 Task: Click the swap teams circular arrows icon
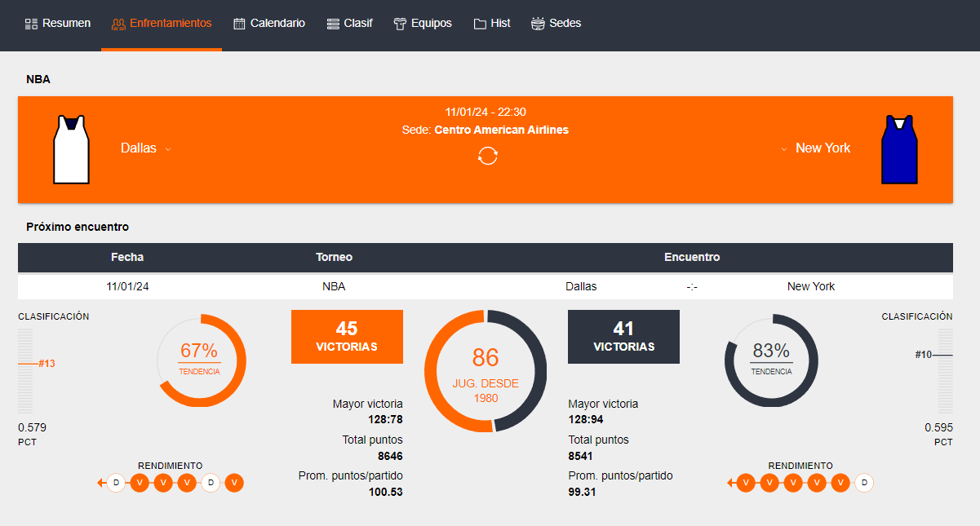[487, 156]
